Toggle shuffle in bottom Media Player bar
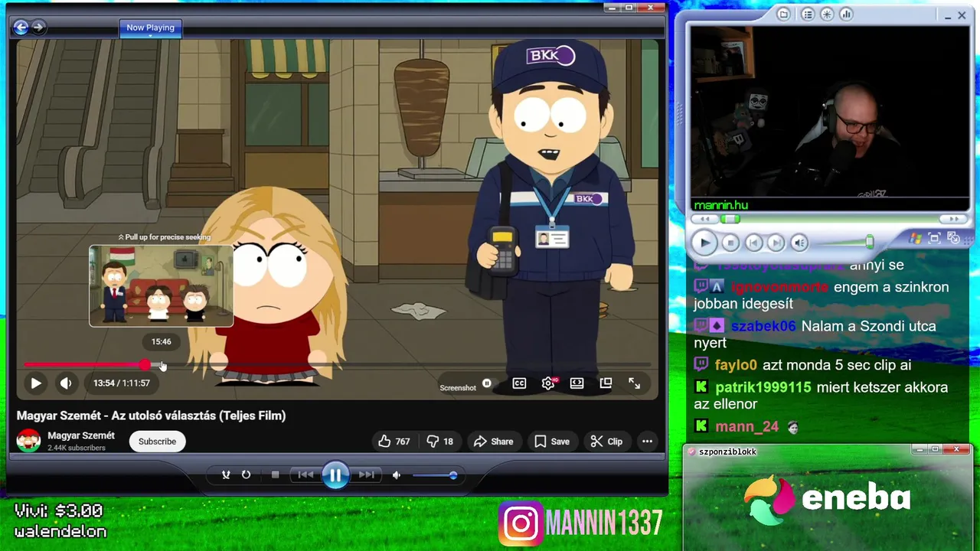The height and width of the screenshot is (551, 980). coord(226,475)
